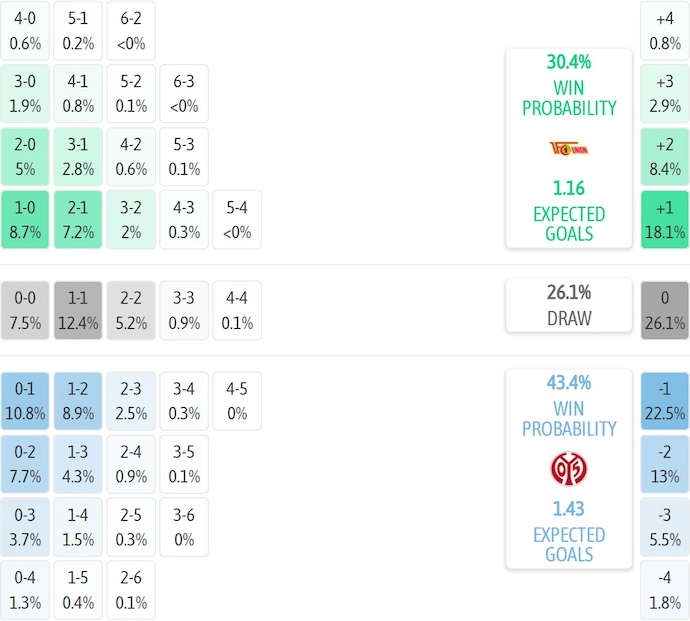The width and height of the screenshot is (690, 621).
Task: Choose the 2-1 correct score box
Action: tap(78, 220)
